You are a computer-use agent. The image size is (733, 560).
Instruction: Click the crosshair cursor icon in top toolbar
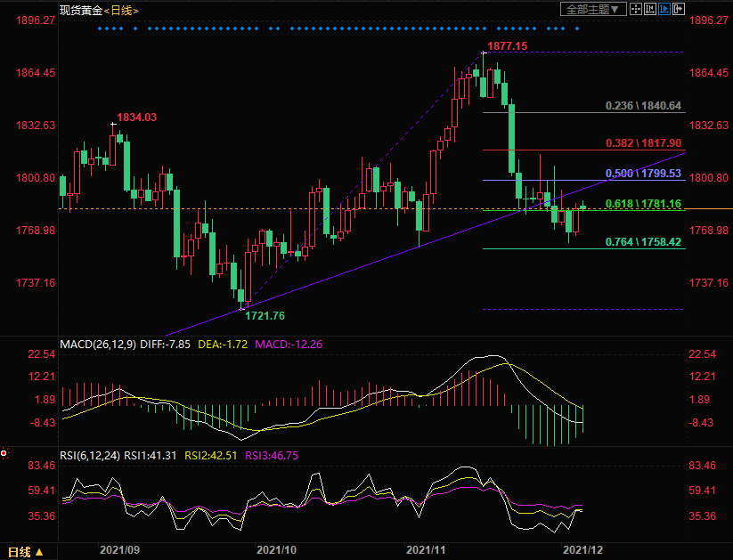coord(635,9)
